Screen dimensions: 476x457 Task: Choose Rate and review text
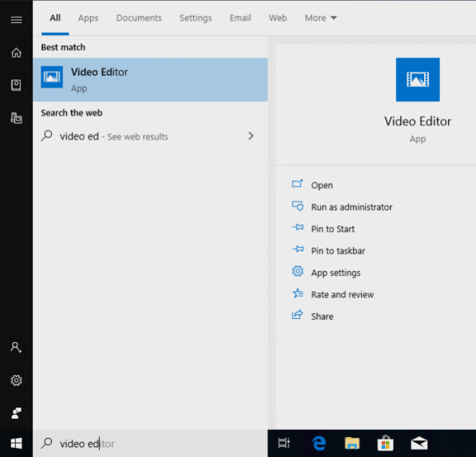[x=343, y=295]
